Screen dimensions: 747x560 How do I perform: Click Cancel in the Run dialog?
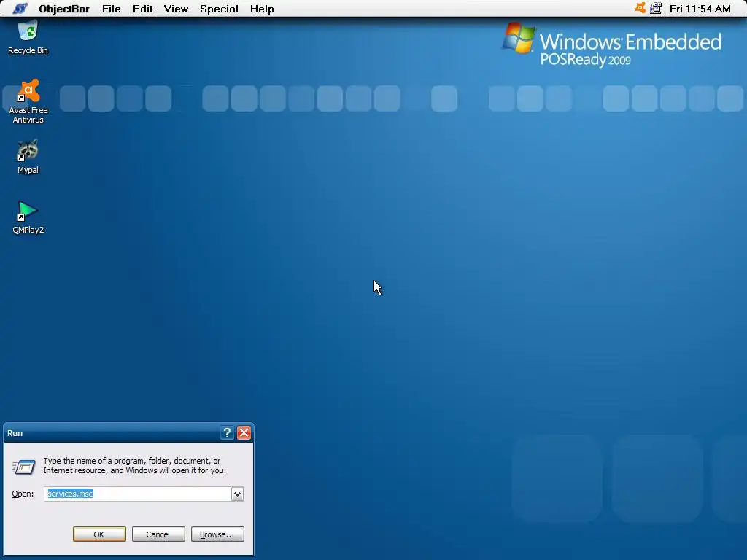[158, 534]
